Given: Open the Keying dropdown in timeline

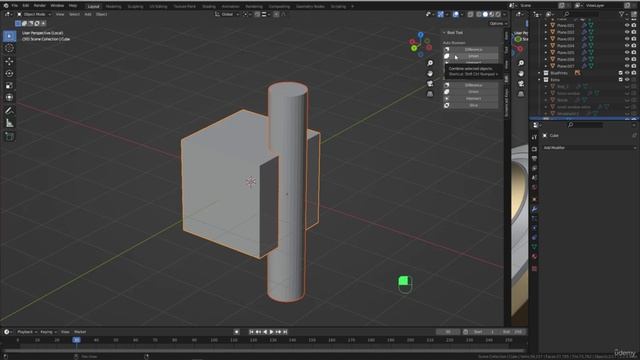Looking at the screenshot, I should click(49, 332).
